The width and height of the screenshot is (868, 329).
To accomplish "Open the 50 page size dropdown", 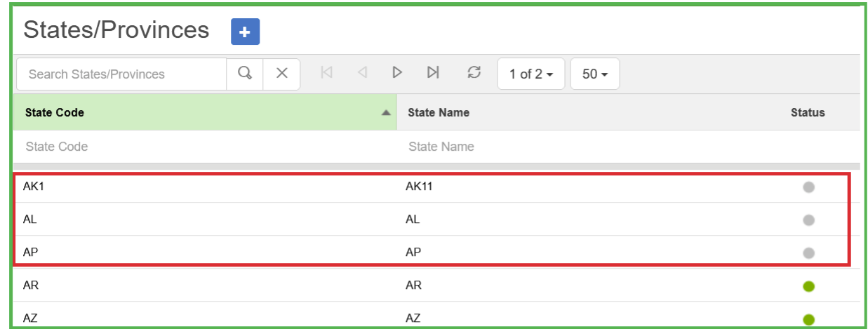I will pos(595,74).
